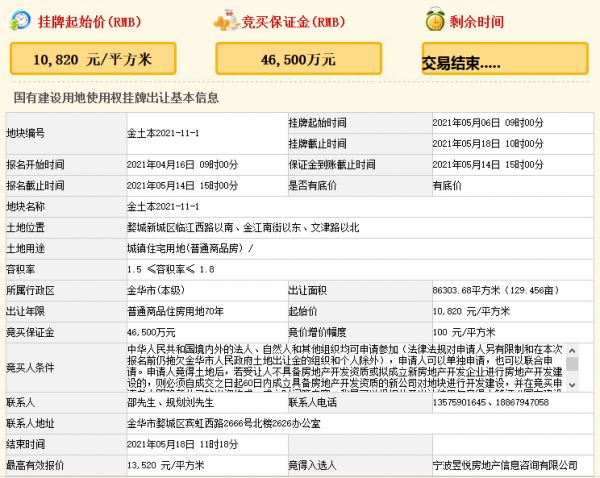
Task: Click the alarm clock icon beside 剩余时间
Action: coord(435,20)
